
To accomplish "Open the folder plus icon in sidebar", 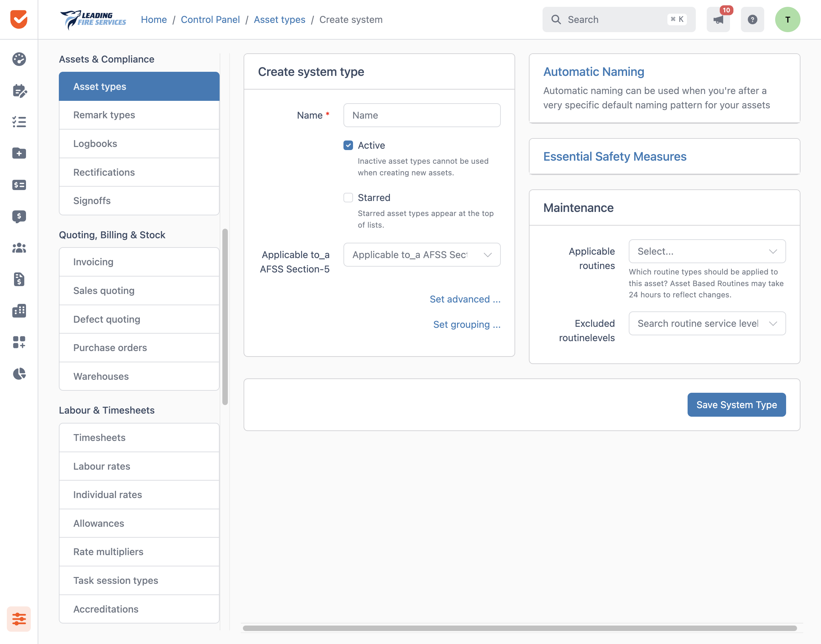I will pos(19,153).
